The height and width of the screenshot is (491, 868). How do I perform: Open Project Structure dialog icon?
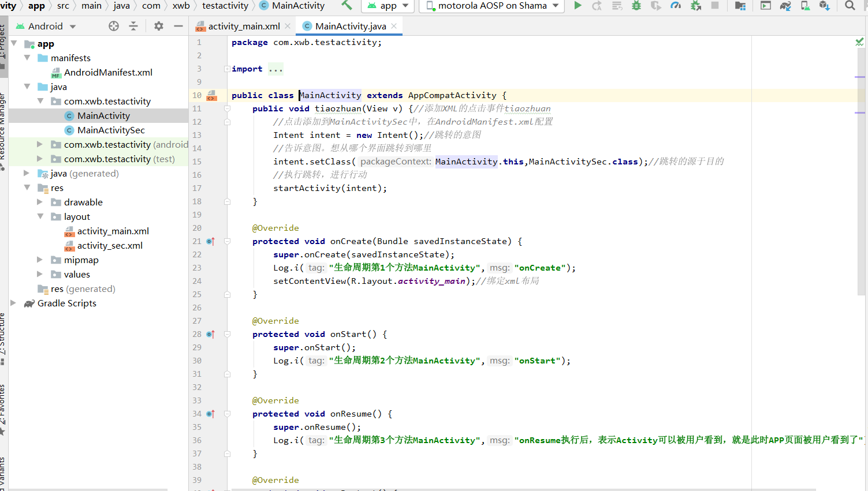(741, 6)
